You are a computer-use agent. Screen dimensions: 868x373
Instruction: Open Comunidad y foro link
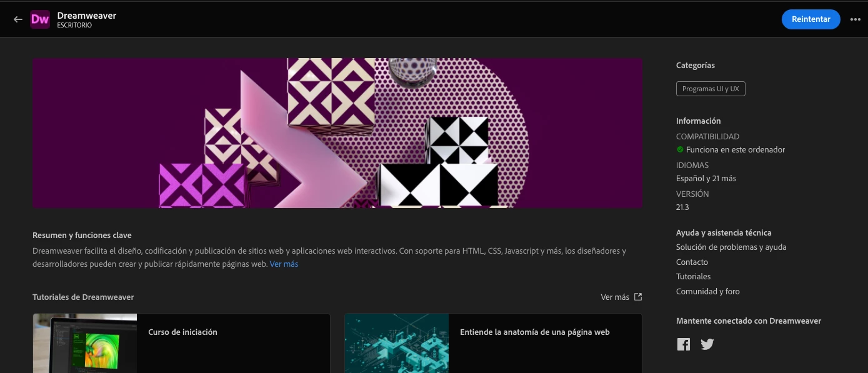click(707, 291)
